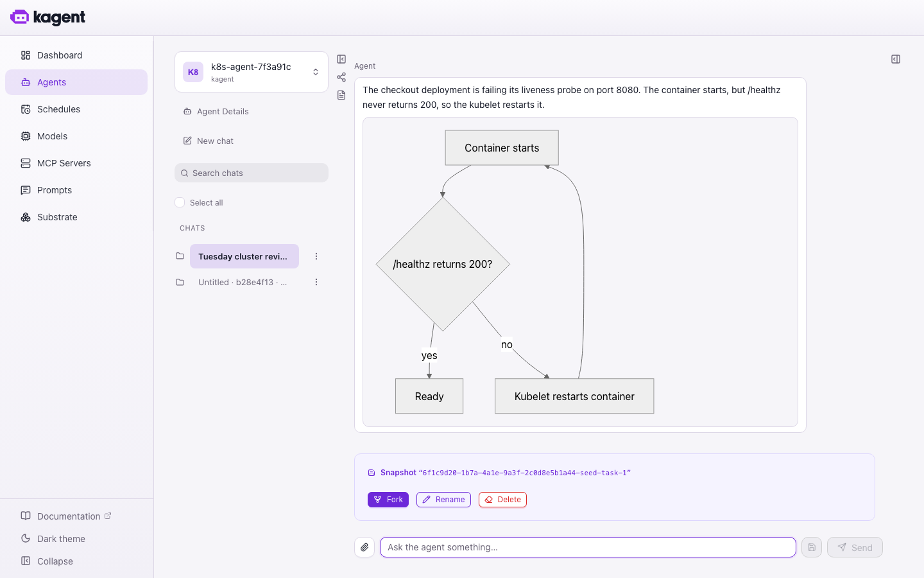Focus the Ask the agent something input

click(588, 547)
